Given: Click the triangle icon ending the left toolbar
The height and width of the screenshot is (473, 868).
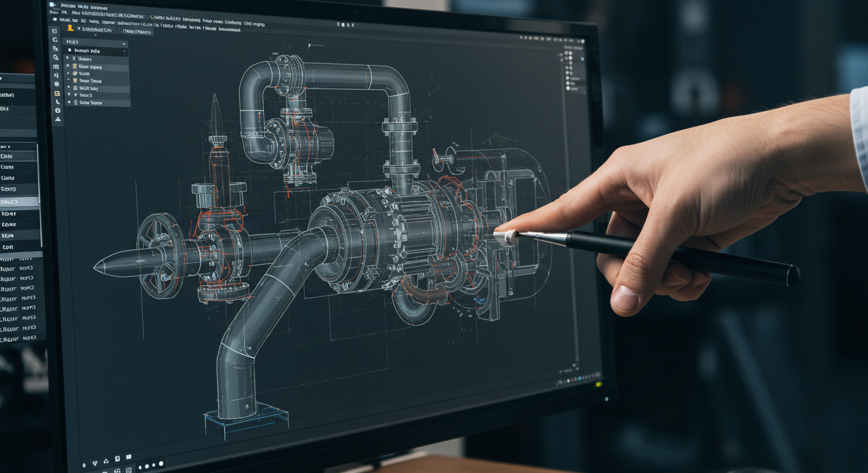Looking at the screenshot, I should [58, 119].
